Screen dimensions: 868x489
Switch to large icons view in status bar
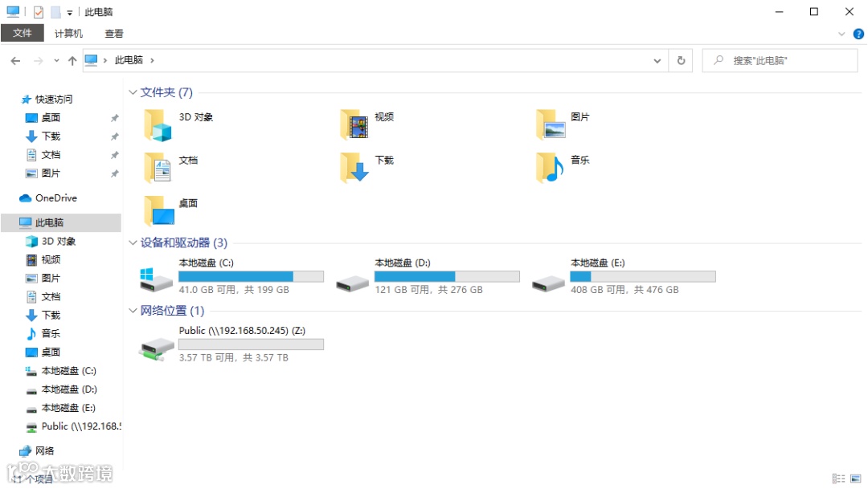[x=854, y=478]
